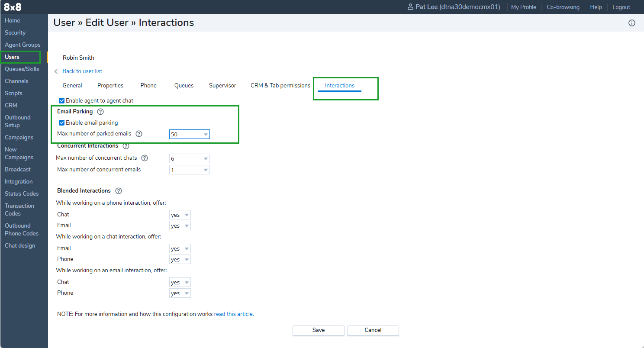
Task: Click the 8x8 logo
Action: click(x=13, y=7)
